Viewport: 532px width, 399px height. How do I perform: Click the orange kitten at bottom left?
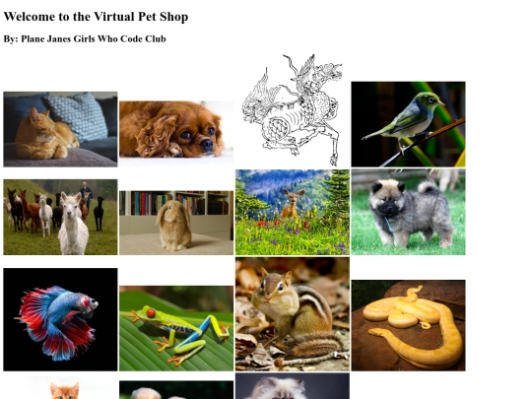[60, 388]
